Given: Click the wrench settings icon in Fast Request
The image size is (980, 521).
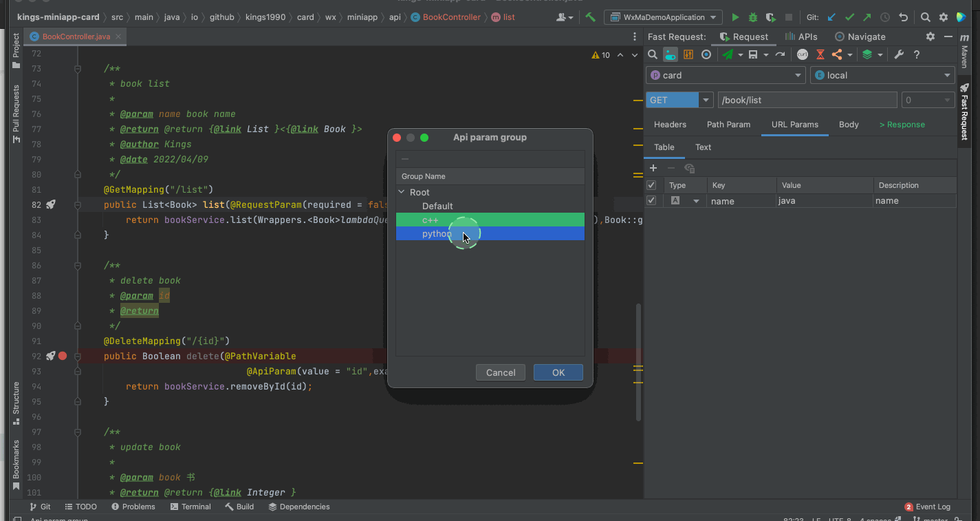Looking at the screenshot, I should (x=898, y=55).
